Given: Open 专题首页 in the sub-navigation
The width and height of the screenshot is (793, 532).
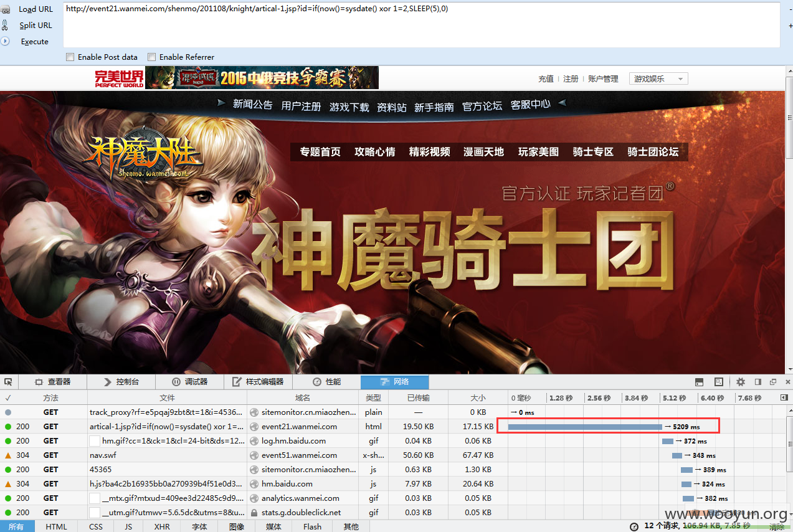Looking at the screenshot, I should point(320,152).
